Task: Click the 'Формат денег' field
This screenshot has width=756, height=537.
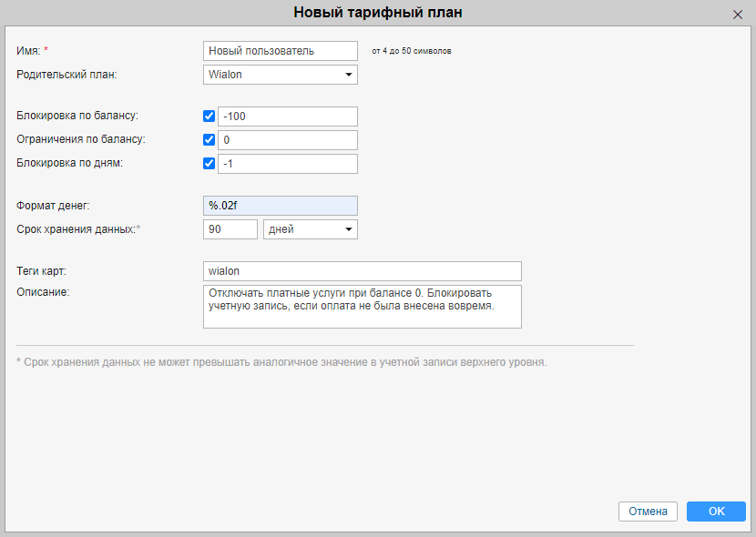Action: point(281,206)
